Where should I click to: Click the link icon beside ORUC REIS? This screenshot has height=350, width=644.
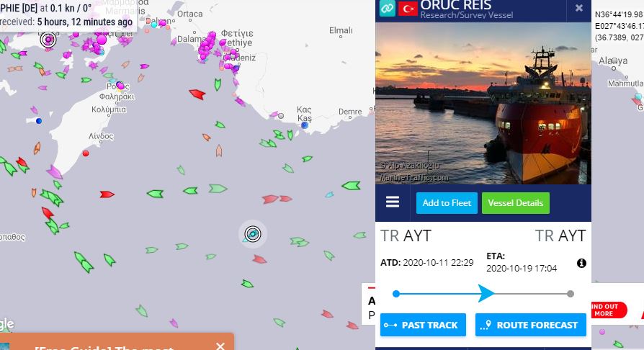coord(387,8)
